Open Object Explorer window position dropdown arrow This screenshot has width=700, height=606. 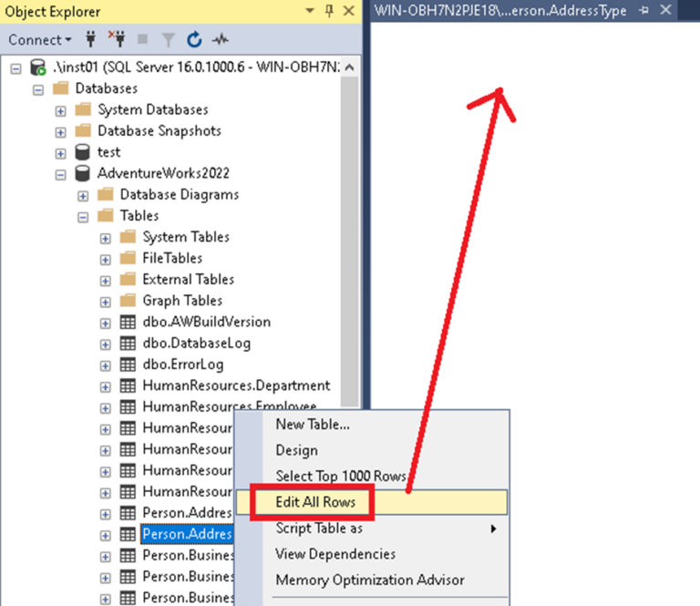point(307,11)
